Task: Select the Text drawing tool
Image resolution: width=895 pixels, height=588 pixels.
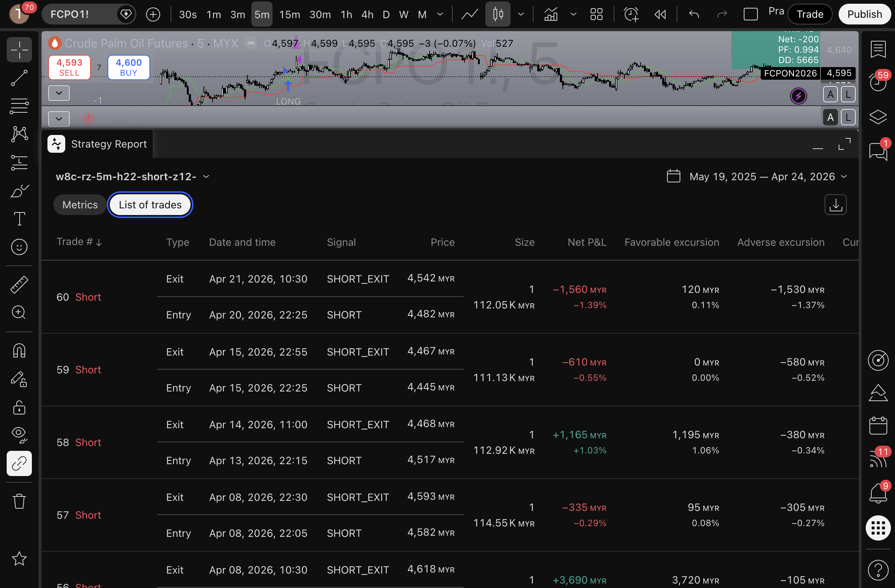Action: click(x=19, y=218)
